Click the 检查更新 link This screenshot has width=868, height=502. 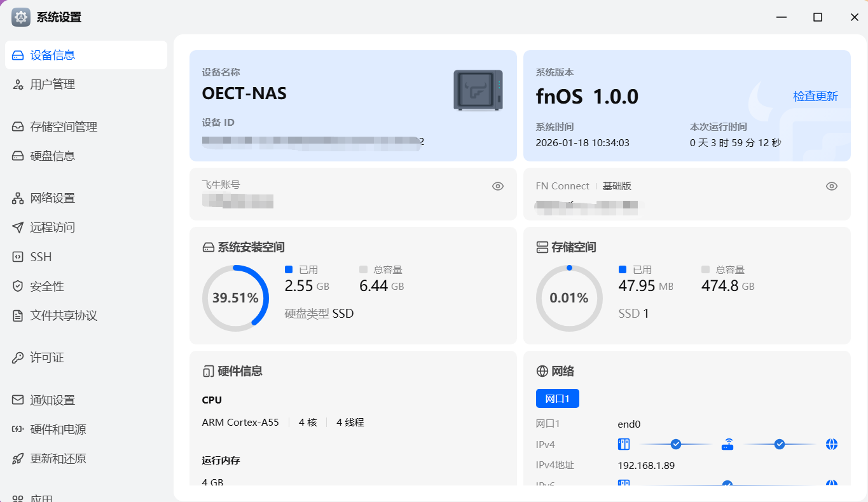815,97
